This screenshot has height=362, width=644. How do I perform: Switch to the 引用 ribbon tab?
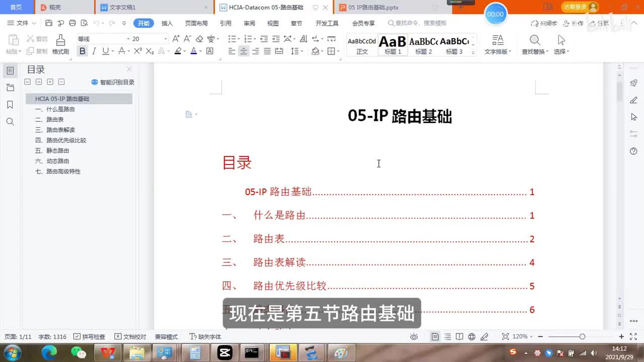click(225, 23)
